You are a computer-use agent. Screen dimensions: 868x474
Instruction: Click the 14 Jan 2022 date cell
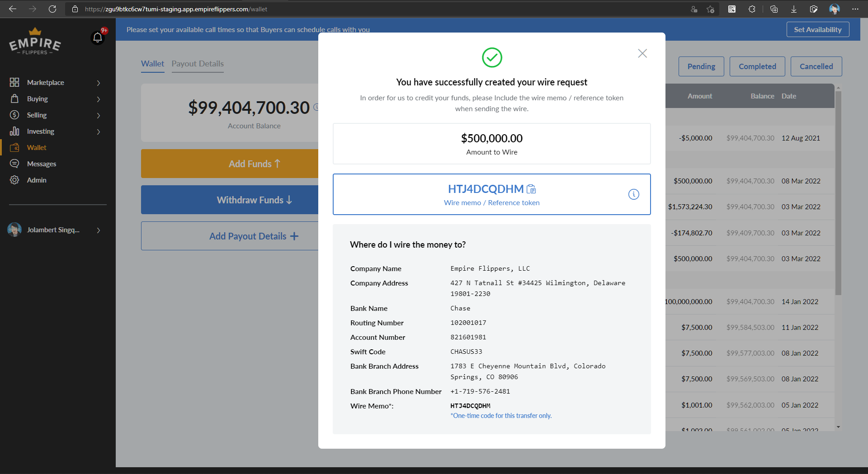click(800, 302)
